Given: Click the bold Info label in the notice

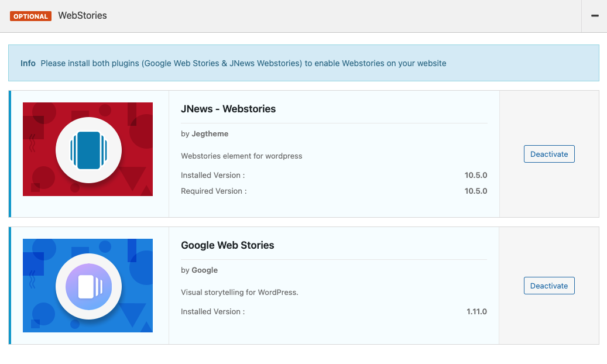Looking at the screenshot, I should (28, 63).
